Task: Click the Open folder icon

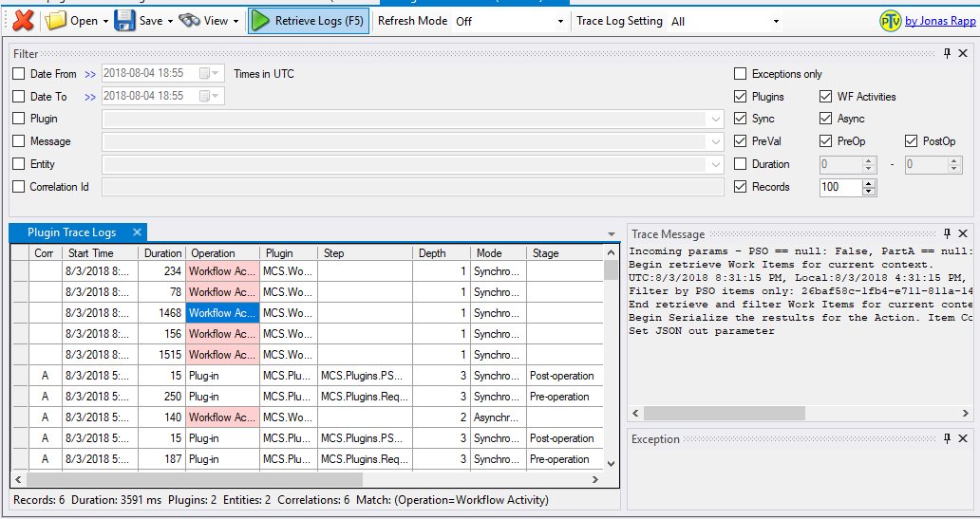Action: (x=56, y=21)
